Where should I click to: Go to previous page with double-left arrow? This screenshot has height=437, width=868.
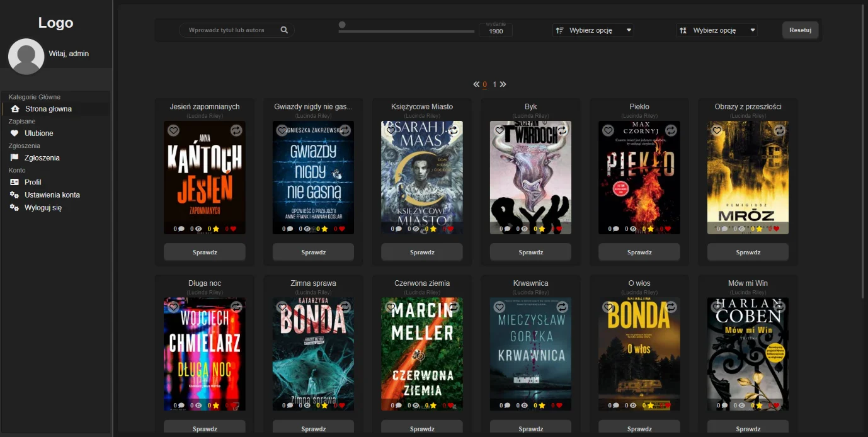point(477,84)
